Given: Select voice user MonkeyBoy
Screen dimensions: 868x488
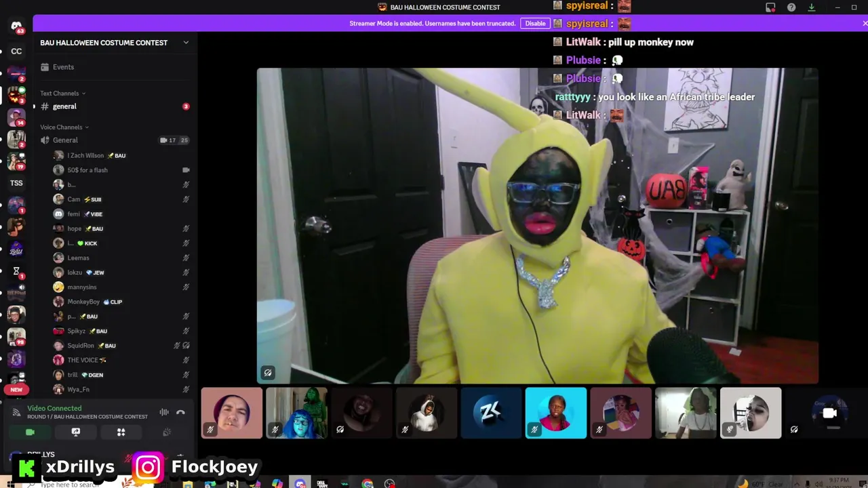Looking at the screenshot, I should click(x=122, y=302).
